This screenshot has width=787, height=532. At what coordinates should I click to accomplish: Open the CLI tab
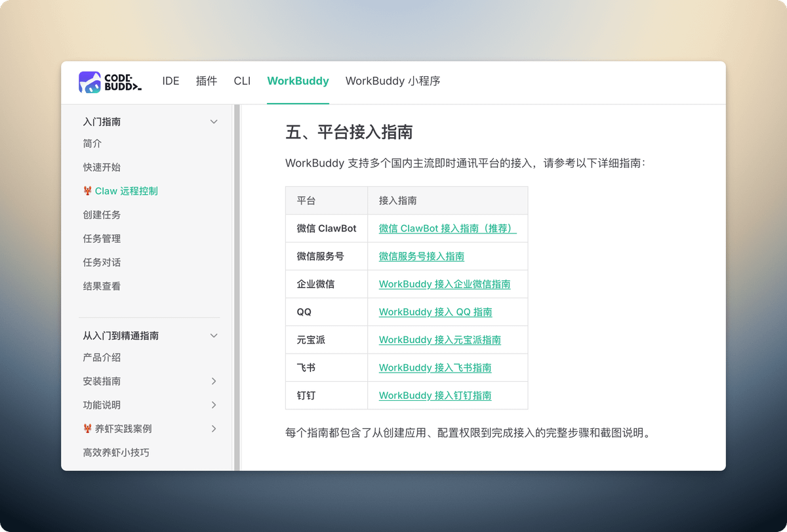[242, 81]
